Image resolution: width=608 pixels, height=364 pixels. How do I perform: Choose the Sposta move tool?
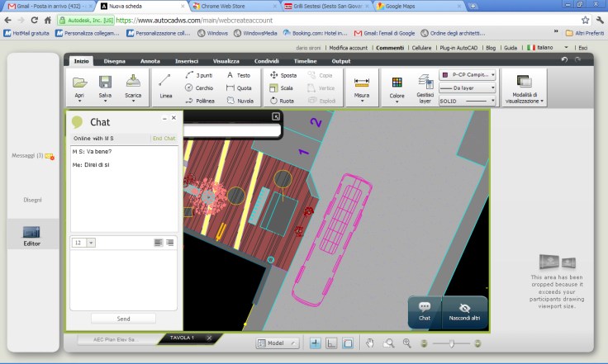pyautogui.click(x=283, y=75)
